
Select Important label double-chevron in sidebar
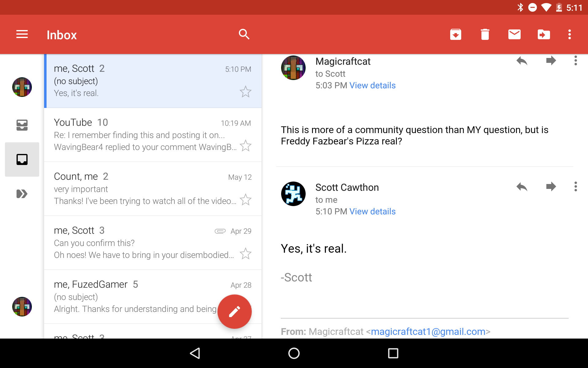[22, 194]
